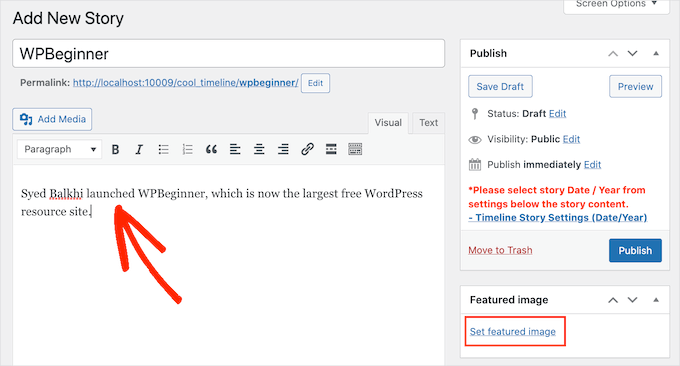Align text right
Image resolution: width=680 pixels, height=366 pixels.
tap(283, 150)
